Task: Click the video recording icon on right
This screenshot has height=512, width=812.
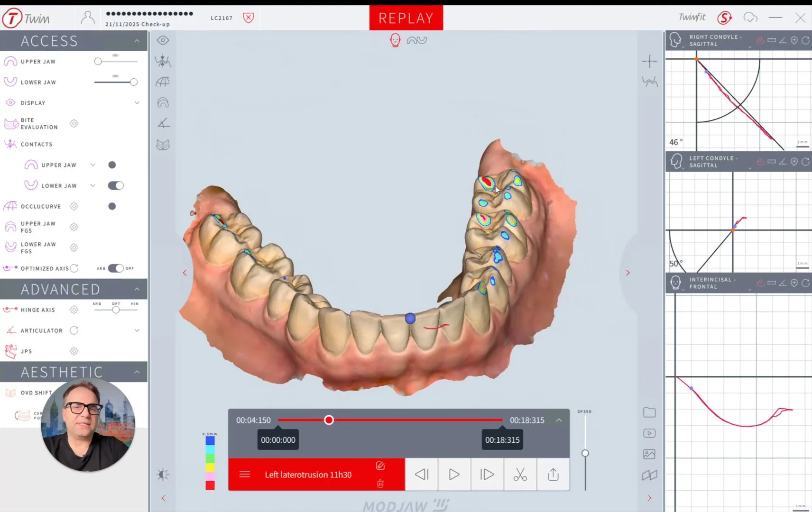Action: [649, 433]
